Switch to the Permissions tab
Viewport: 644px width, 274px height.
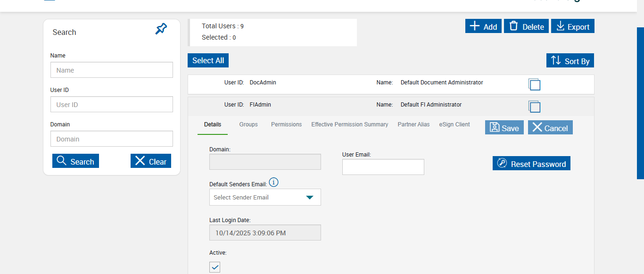click(x=286, y=125)
